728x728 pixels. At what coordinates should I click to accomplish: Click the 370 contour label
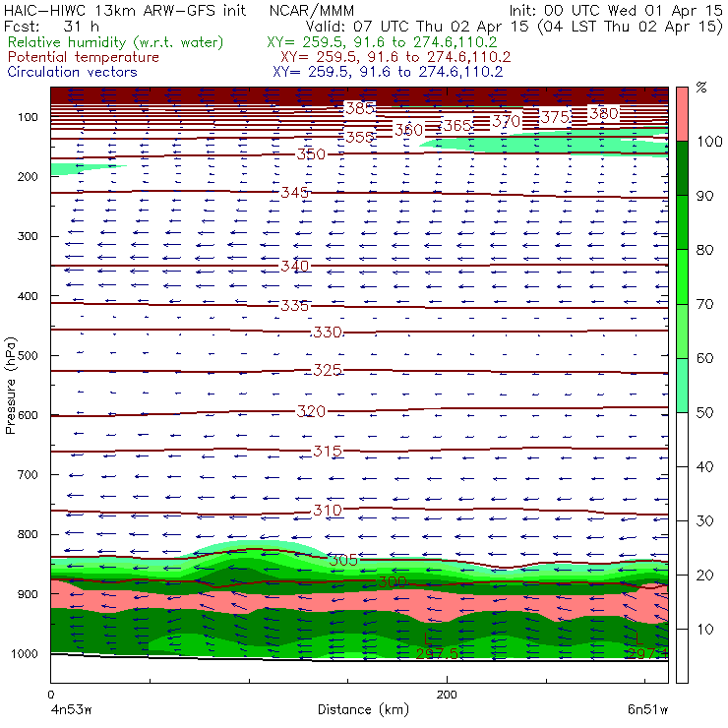(507, 122)
